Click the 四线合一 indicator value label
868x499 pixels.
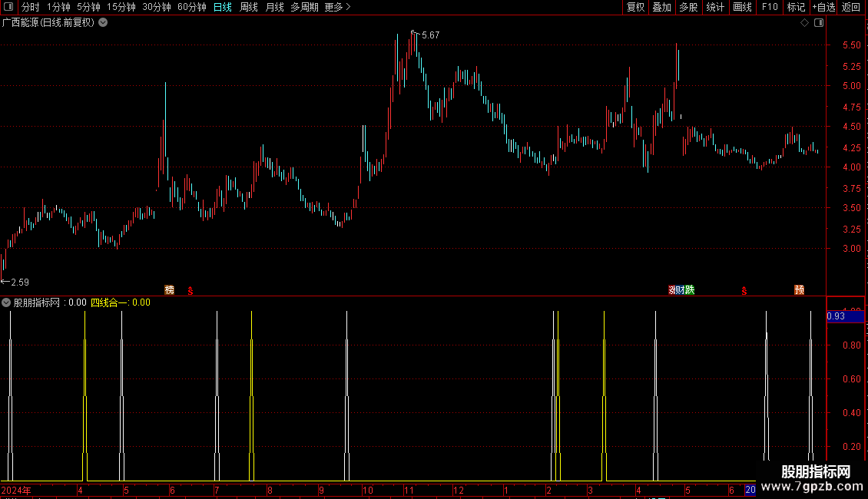pyautogui.click(x=120, y=302)
